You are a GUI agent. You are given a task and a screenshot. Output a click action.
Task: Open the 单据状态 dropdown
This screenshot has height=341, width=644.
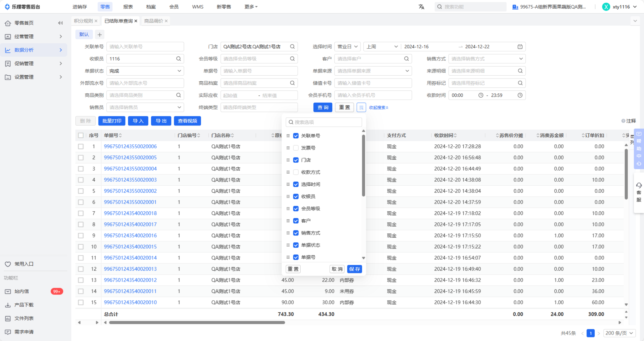(145, 71)
